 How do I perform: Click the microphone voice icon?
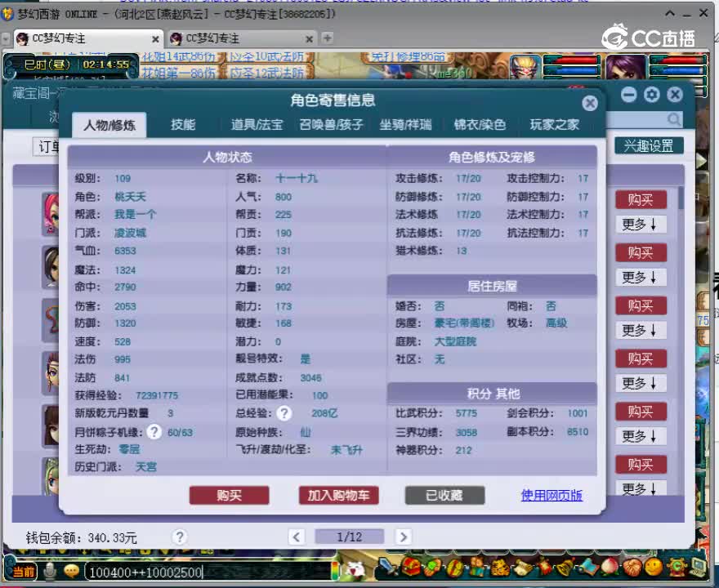(x=49, y=571)
